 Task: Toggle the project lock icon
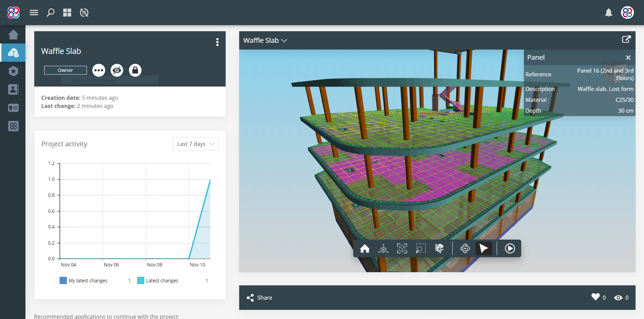[135, 70]
